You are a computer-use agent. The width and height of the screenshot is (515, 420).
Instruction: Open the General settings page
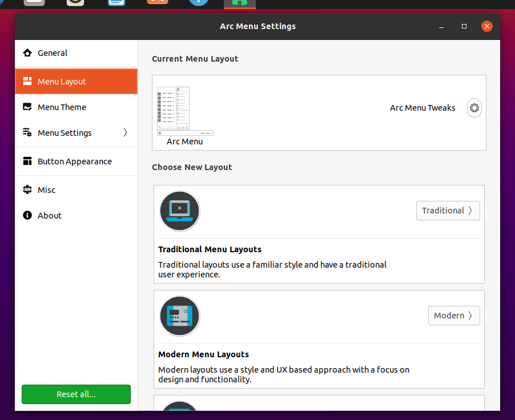pyautogui.click(x=76, y=53)
